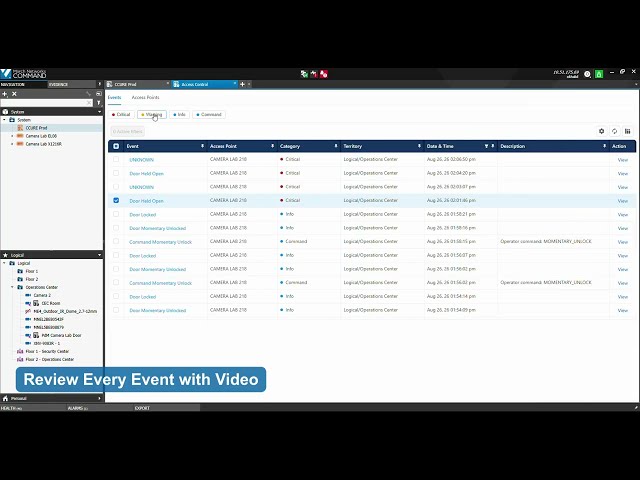Select the R&M Camera Lab Door tree item
Viewport: 640px width, 480px height.
point(61,336)
